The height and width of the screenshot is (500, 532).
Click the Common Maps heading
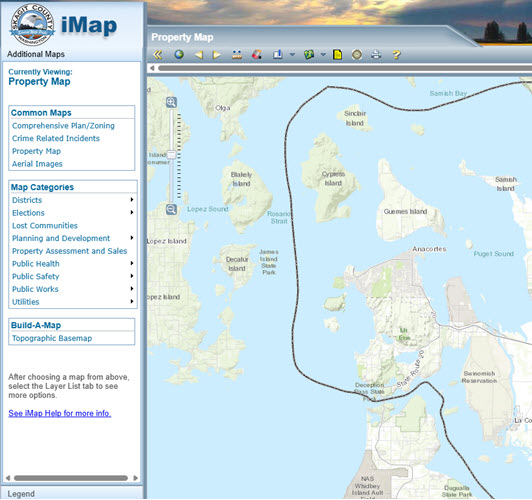pyautogui.click(x=41, y=113)
